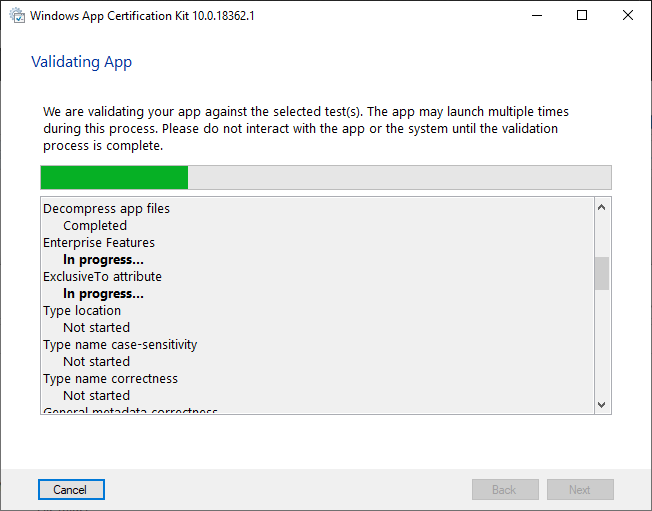
Task: Click the Windows App Certification Kit title icon
Action: click(x=17, y=16)
